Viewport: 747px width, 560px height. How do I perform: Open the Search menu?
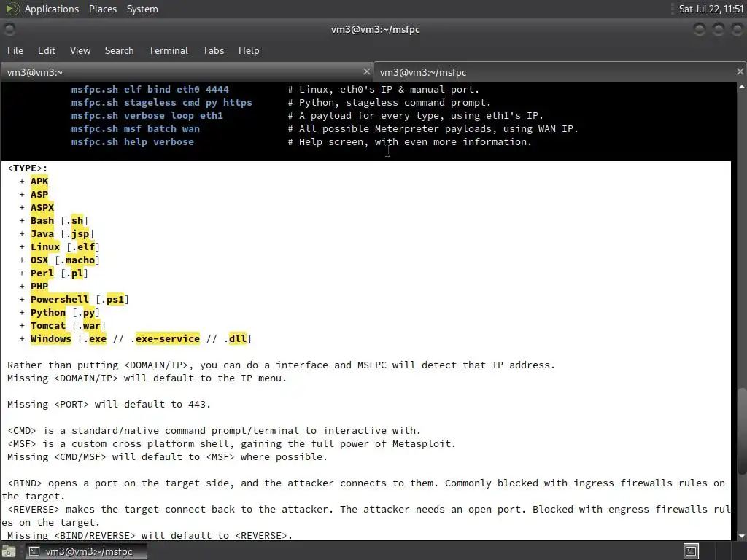point(119,50)
